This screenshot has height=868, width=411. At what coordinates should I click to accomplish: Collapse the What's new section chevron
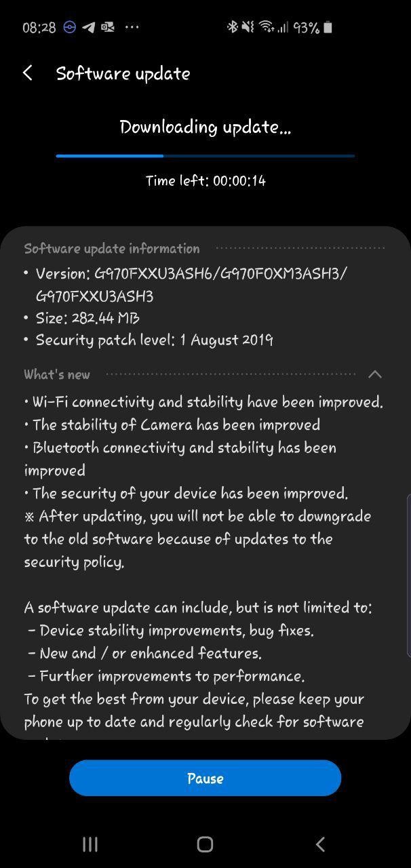pos(374,374)
